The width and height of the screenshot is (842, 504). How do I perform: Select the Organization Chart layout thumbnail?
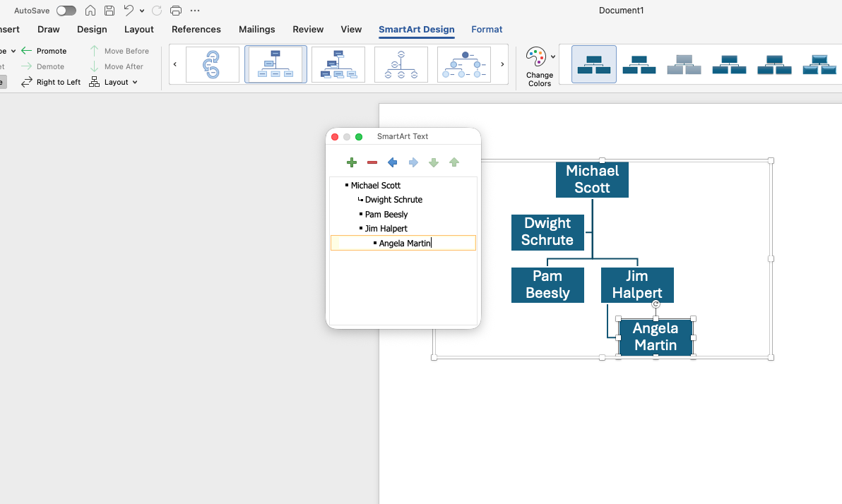(275, 64)
